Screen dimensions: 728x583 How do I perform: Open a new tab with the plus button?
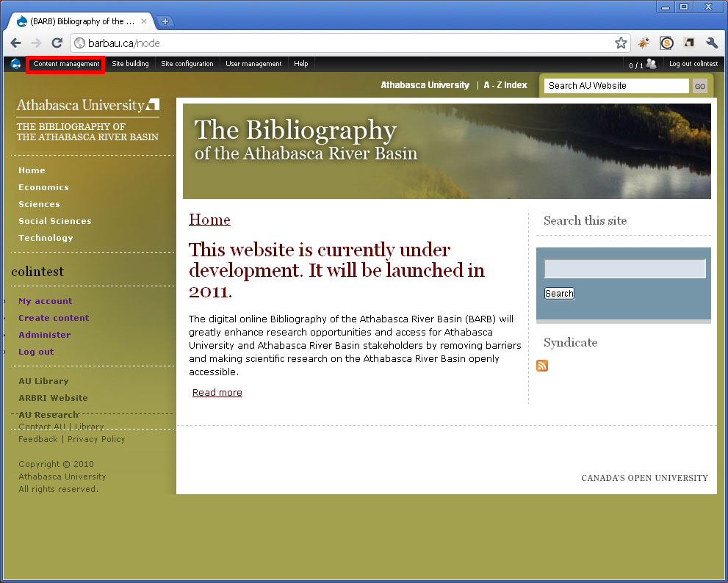click(165, 21)
